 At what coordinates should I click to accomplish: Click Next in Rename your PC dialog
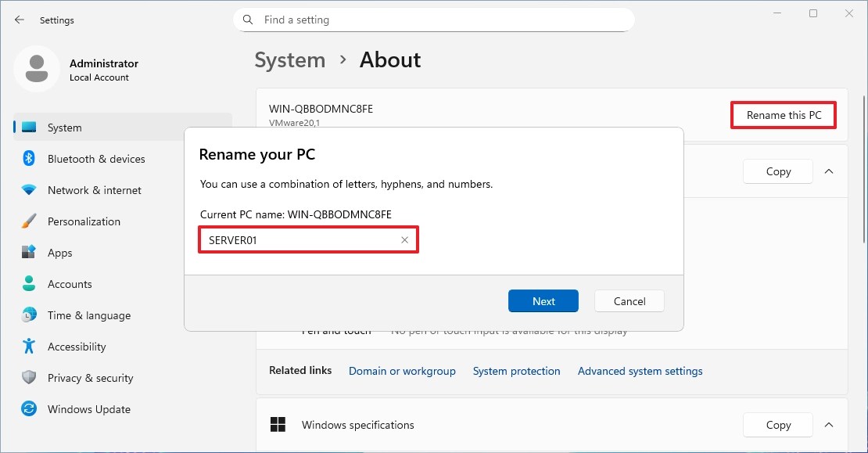[x=543, y=301]
